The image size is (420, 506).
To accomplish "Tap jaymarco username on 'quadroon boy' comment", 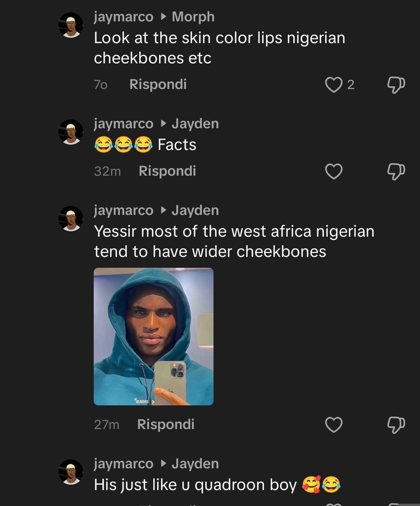I will point(124,464).
